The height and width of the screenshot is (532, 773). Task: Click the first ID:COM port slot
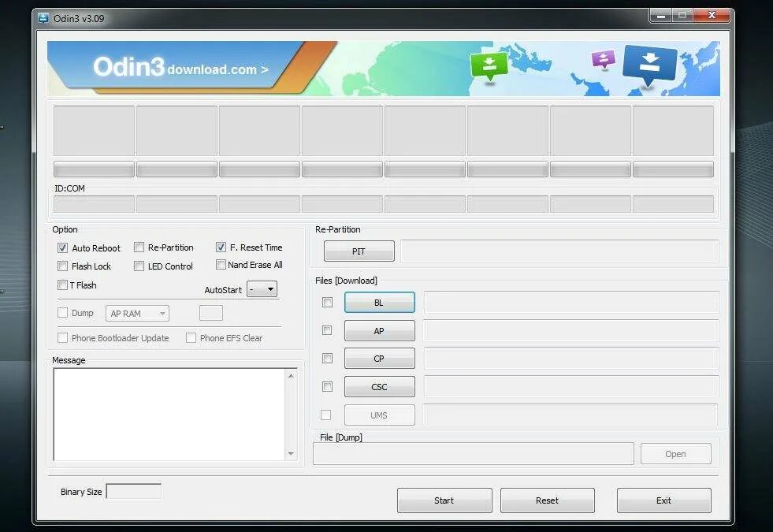pos(94,204)
